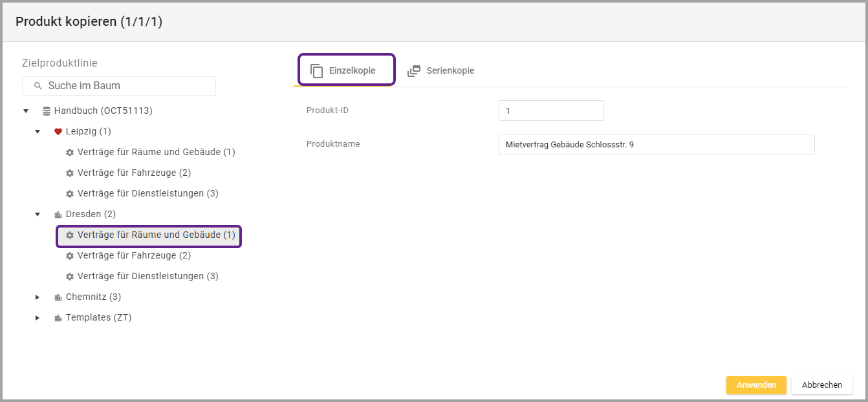Click the building icon next to Dresden
Screen dimensions: 868x402
[x=58, y=215]
